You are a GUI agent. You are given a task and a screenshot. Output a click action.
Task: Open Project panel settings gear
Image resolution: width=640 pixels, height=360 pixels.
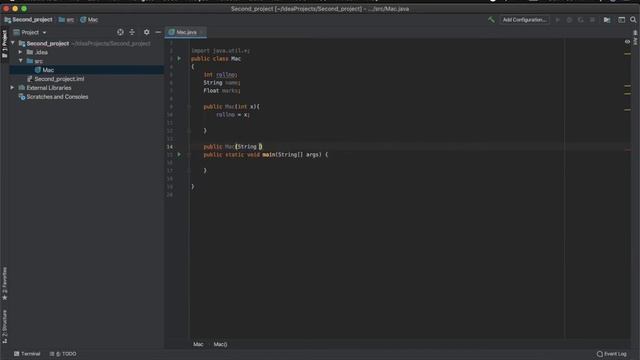click(x=147, y=32)
